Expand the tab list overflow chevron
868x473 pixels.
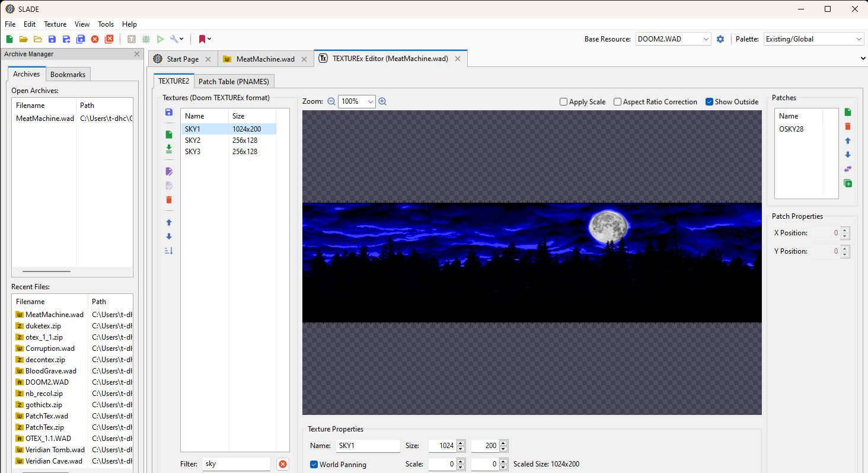coord(863,59)
